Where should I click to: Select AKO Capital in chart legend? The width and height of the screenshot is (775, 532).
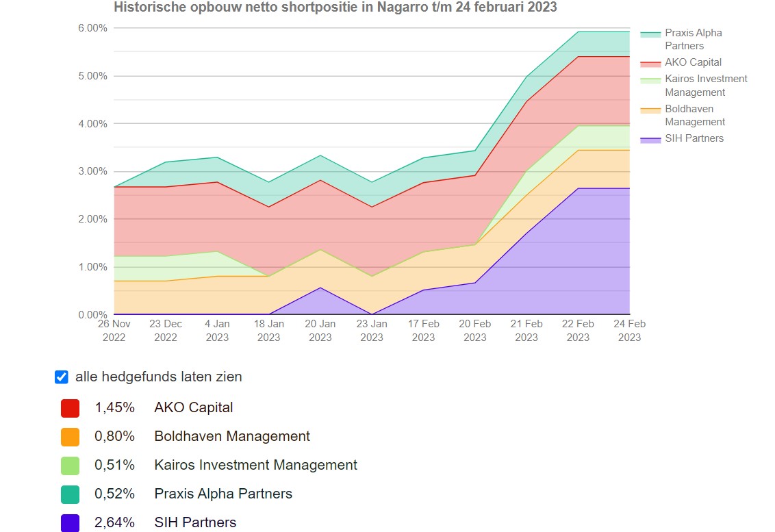pyautogui.click(x=693, y=62)
